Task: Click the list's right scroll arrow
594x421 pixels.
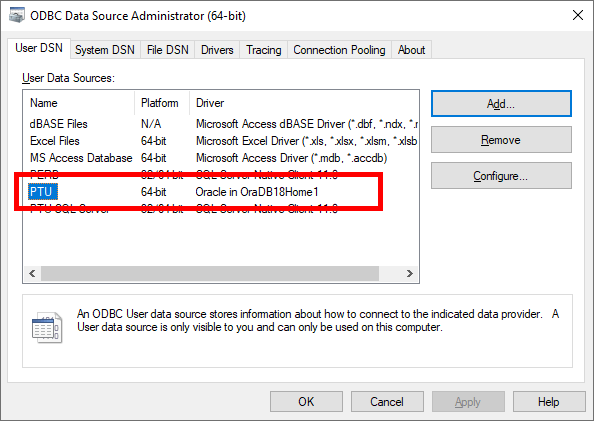Action: click(410, 273)
